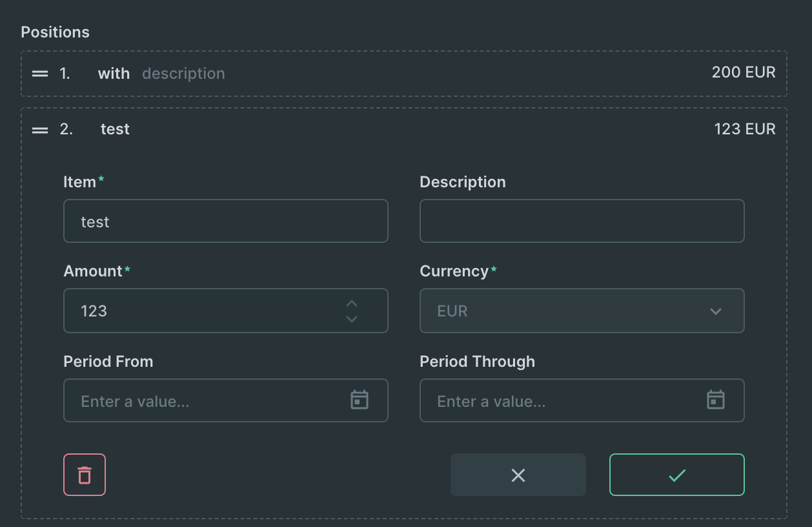The width and height of the screenshot is (812, 527).
Task: Click the drag handle of position 1
Action: tap(39, 73)
